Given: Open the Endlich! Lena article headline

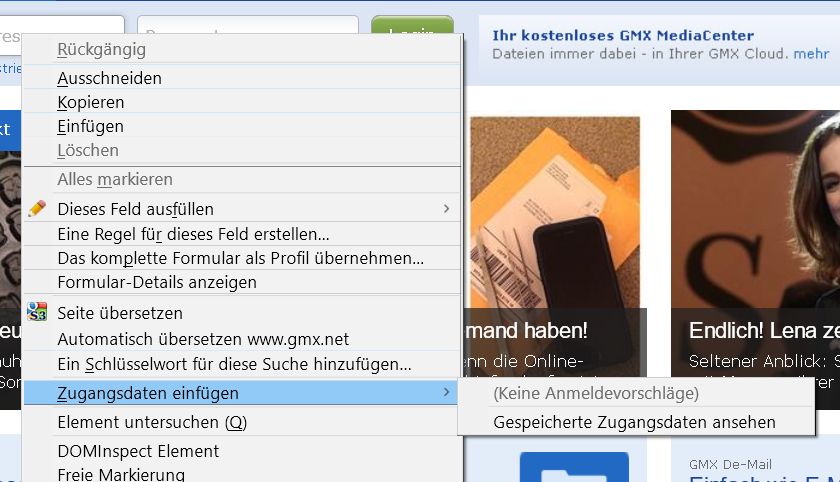Looking at the screenshot, I should 764,330.
